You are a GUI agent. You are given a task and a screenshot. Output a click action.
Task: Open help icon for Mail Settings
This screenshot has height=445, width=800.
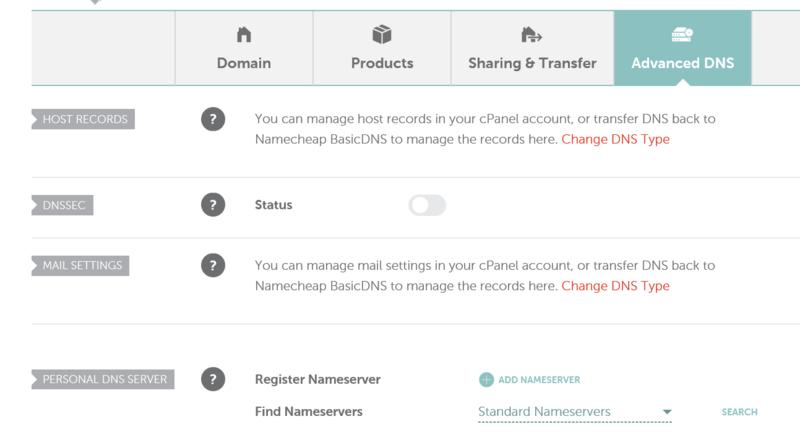212,266
